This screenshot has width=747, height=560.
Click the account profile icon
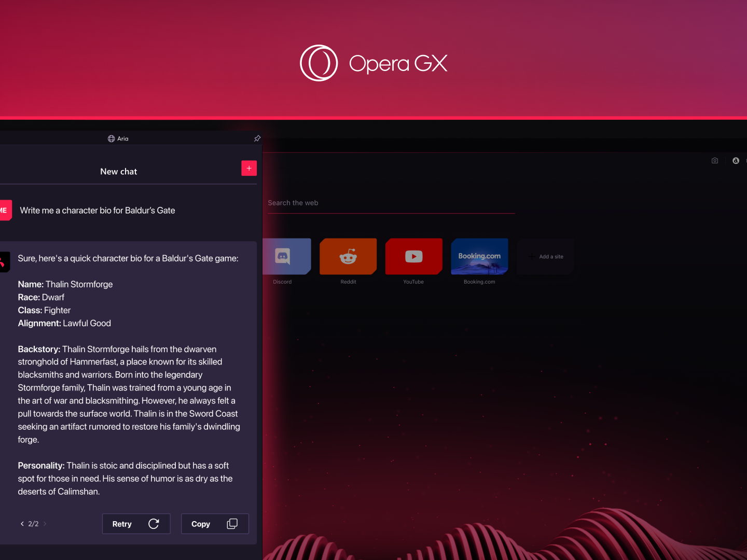[736, 161]
